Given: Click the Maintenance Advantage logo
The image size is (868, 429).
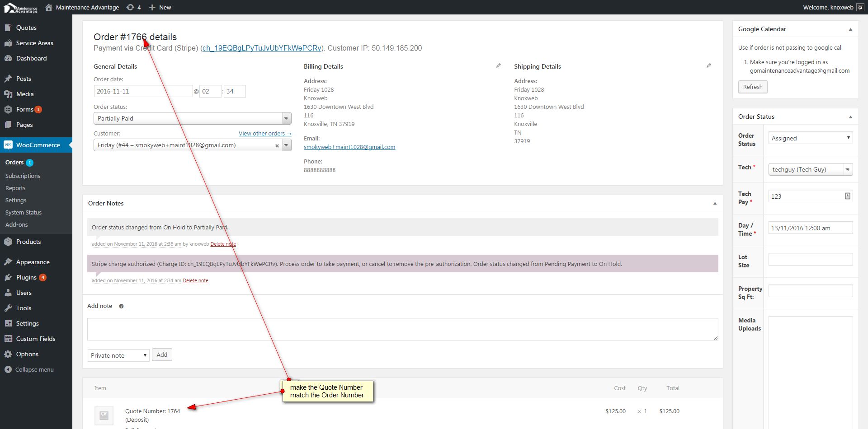Looking at the screenshot, I should [21, 8].
